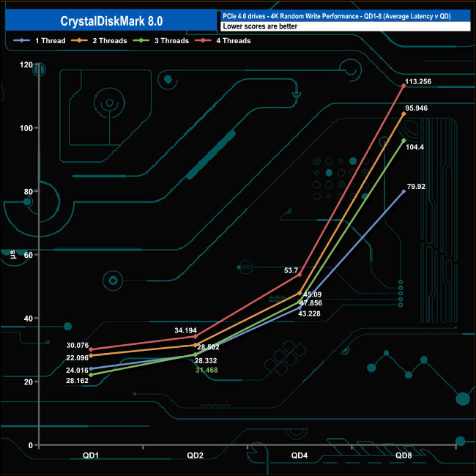Click the red 4 Threads point at QD8
Image resolution: width=476 pixels, height=476 pixels.
click(x=404, y=86)
